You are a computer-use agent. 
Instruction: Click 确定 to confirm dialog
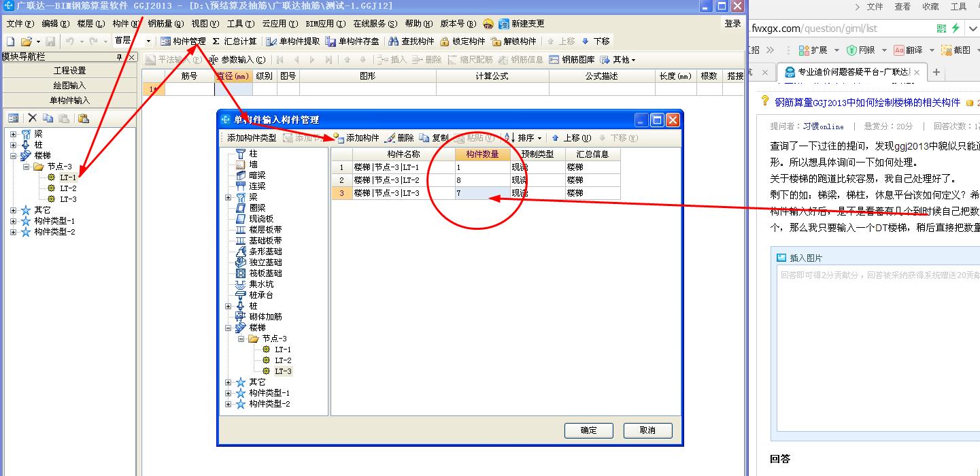(588, 430)
